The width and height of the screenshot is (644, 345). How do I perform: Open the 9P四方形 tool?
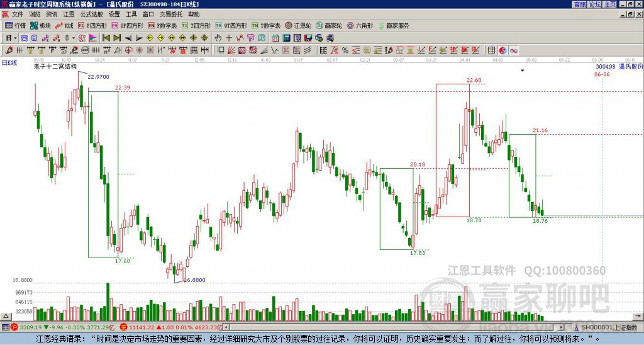click(x=127, y=25)
